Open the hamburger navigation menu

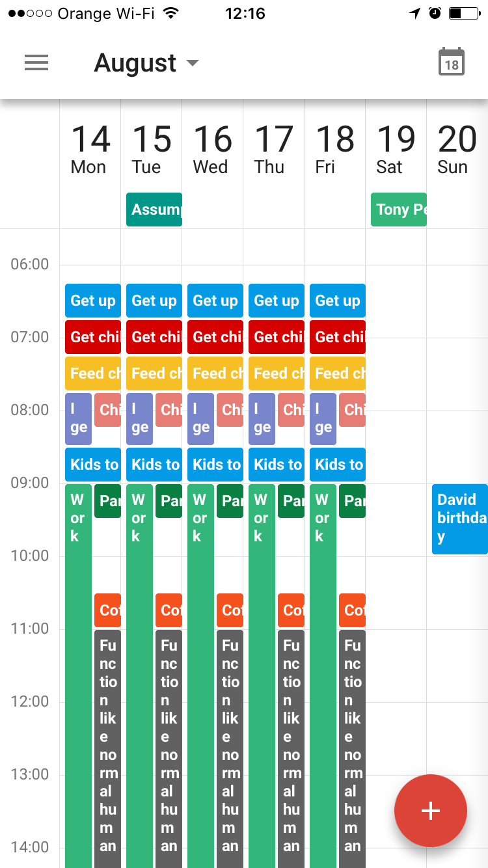(x=36, y=62)
